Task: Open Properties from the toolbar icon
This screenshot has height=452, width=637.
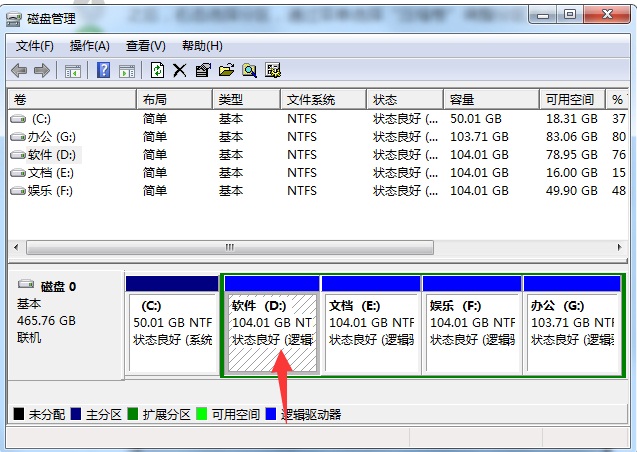Action: tap(203, 70)
